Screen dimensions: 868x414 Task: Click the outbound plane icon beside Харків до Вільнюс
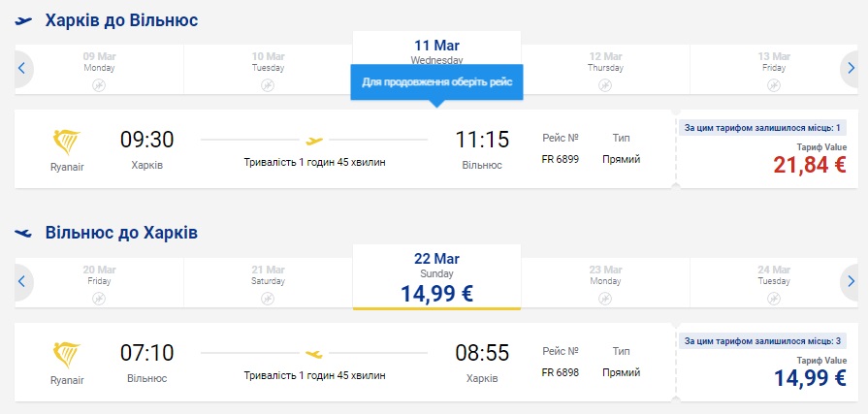[24, 20]
